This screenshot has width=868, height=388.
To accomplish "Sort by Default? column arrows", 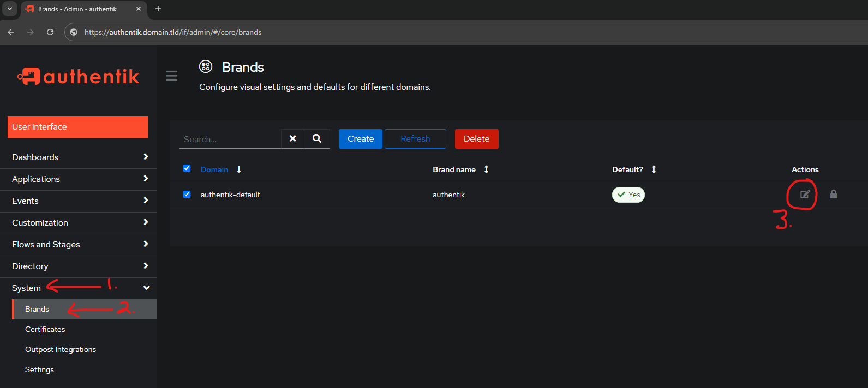I will pyautogui.click(x=654, y=169).
